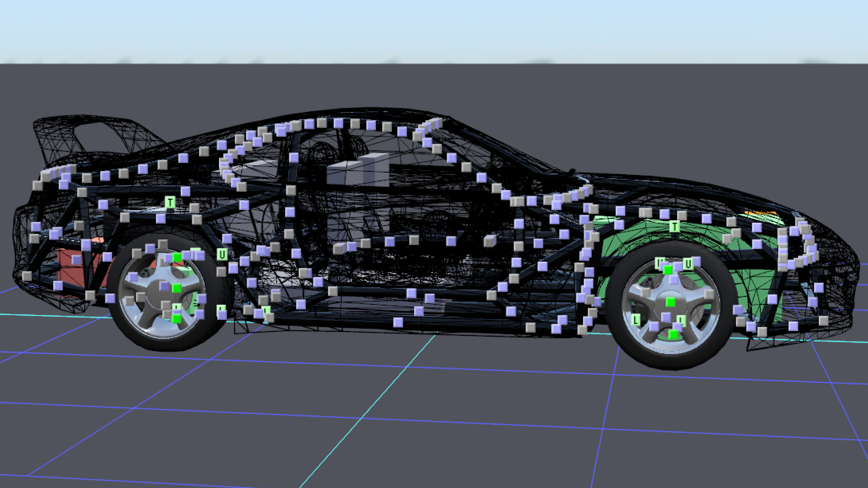Select the T node above the rear wheel

(170, 202)
